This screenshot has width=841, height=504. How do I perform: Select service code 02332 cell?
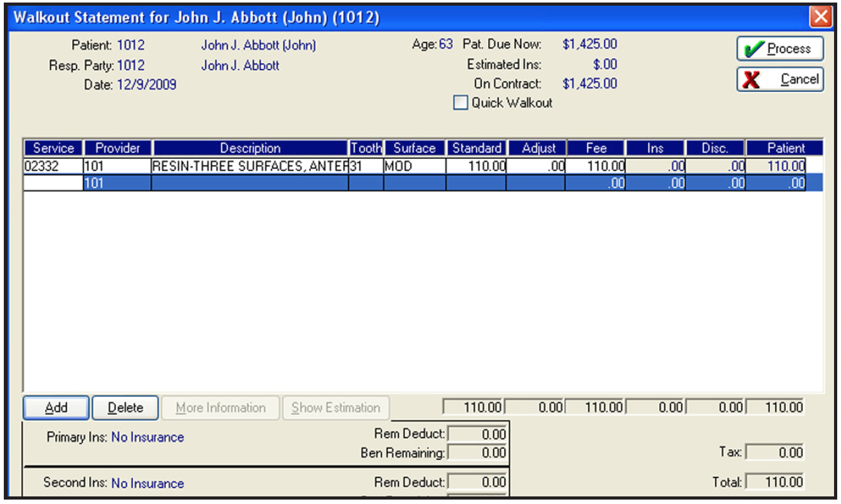(53, 167)
